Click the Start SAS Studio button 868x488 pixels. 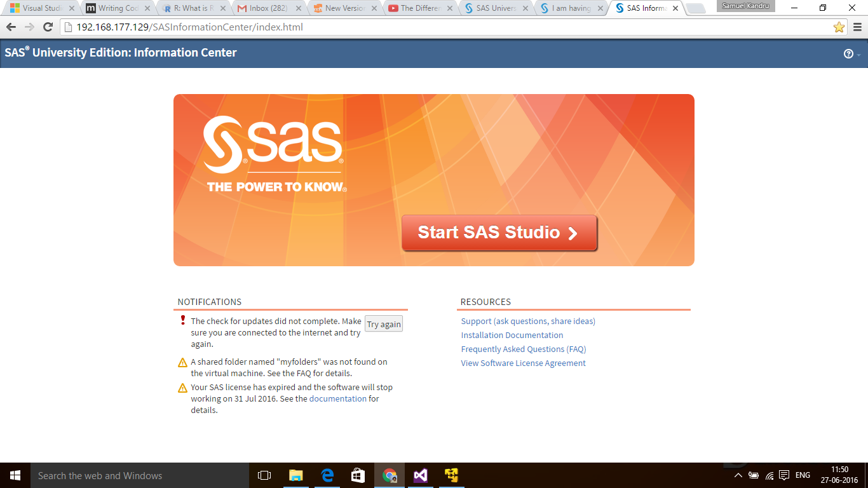pos(499,233)
